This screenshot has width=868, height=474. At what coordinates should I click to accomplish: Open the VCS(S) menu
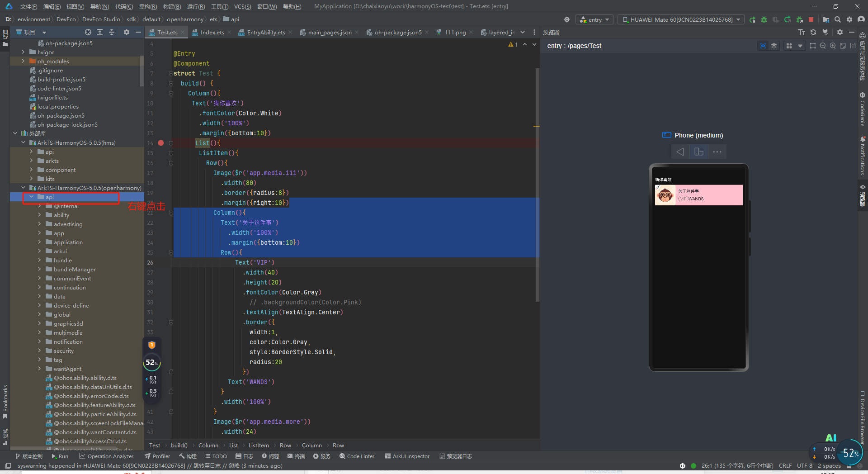click(242, 6)
